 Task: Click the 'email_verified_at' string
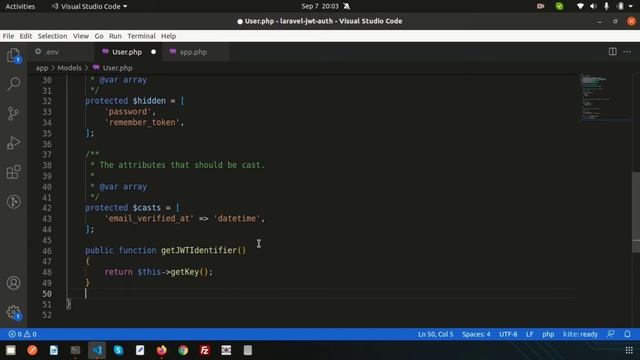(x=149, y=218)
